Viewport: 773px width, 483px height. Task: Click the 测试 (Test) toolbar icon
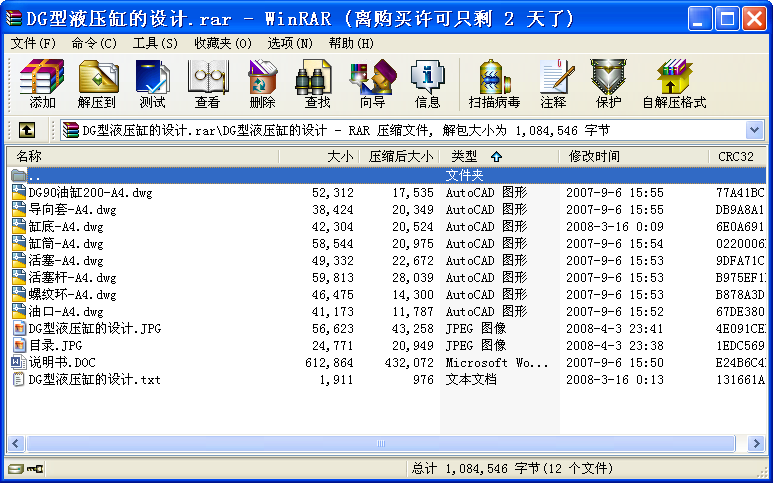[x=152, y=83]
